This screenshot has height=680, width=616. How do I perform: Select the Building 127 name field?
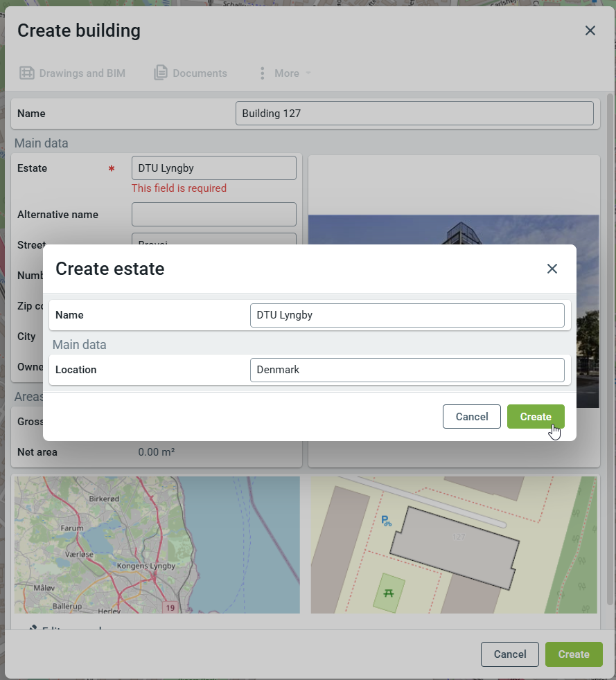point(414,114)
